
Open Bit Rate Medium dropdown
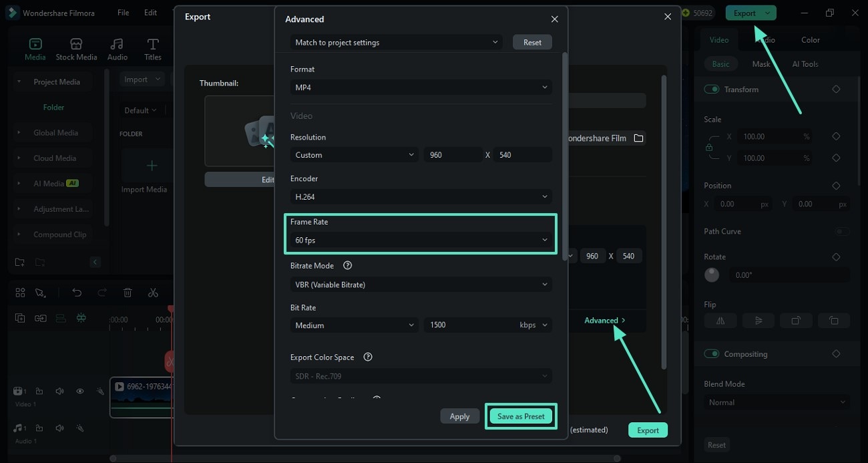355,325
